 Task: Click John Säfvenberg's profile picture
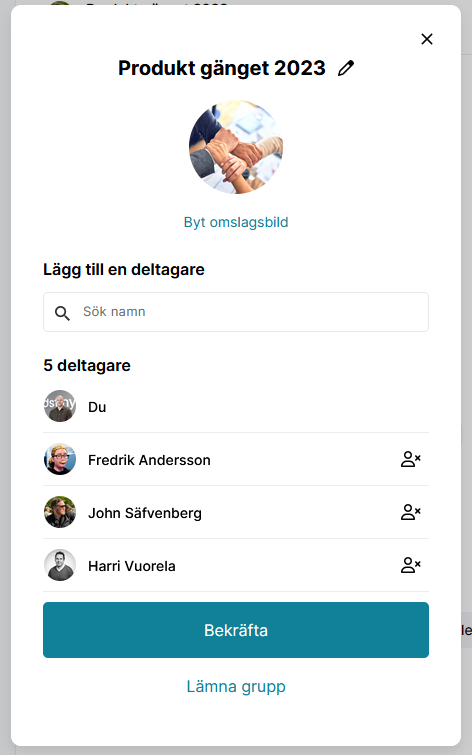(60, 512)
